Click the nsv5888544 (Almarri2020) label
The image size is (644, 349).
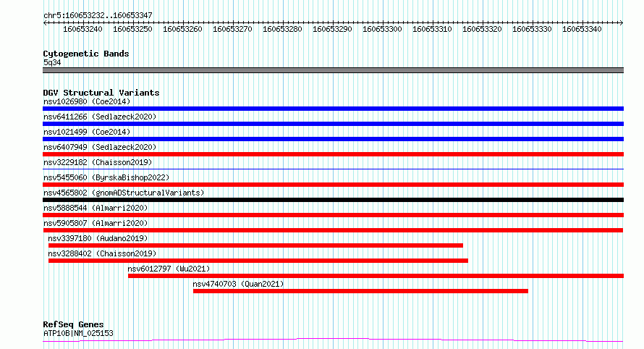96,208
